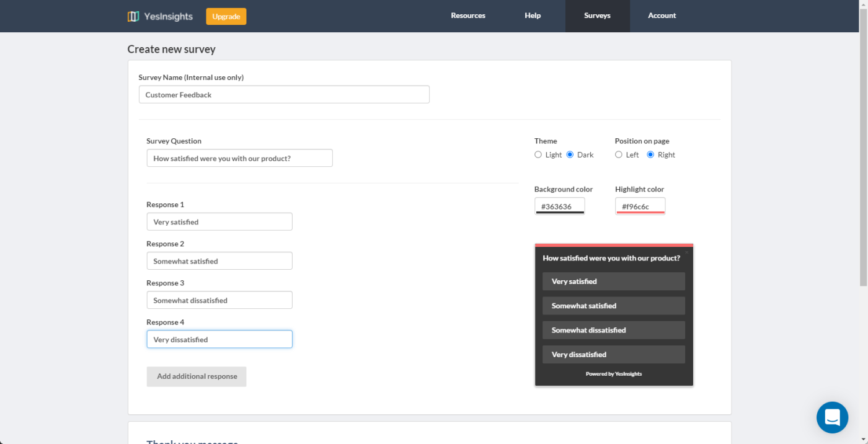Click the Survey Name input field
The image size is (868, 444).
(284, 94)
